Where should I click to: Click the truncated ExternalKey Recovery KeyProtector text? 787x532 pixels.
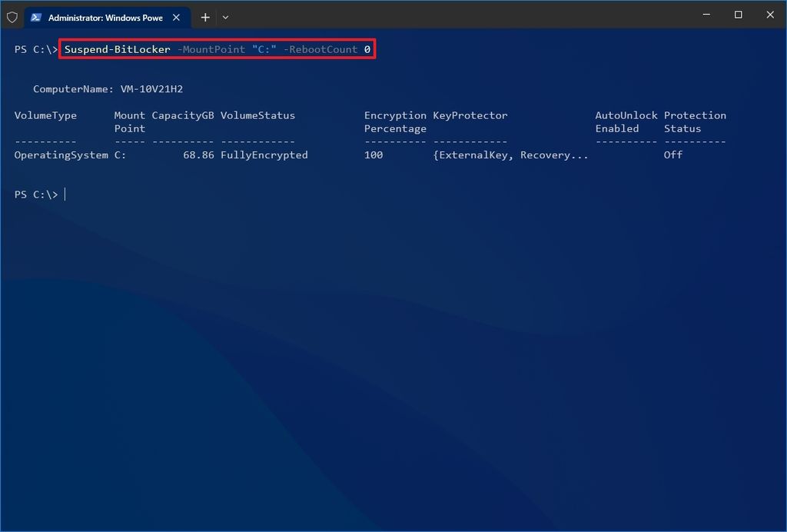[x=510, y=155]
